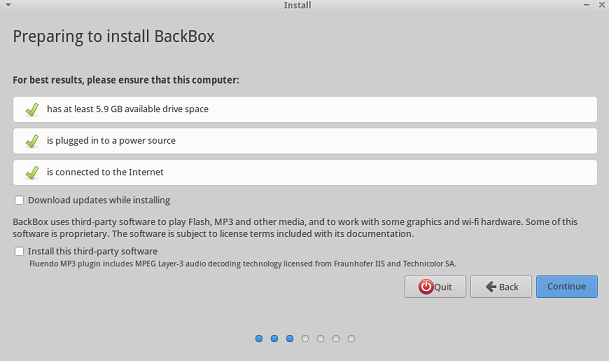This screenshot has width=609, height=361.
Task: Click green checkmark beside drive space requirement
Action: pyautogui.click(x=32, y=110)
